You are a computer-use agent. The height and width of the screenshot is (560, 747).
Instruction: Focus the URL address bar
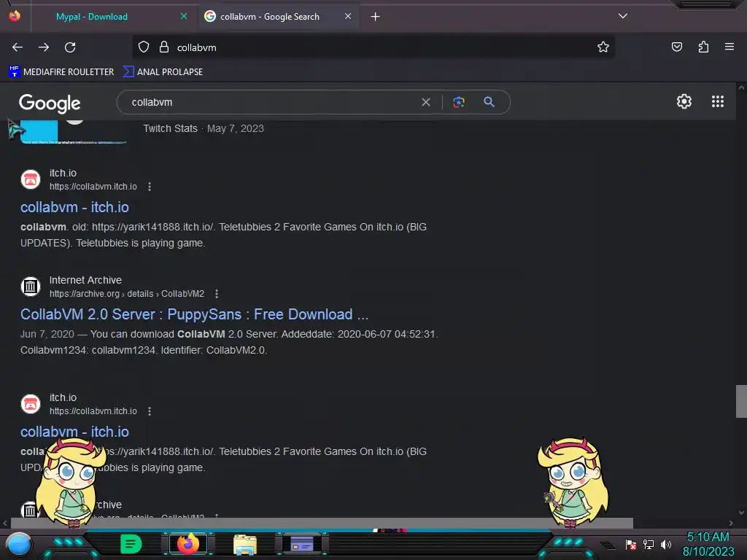[x=373, y=47]
